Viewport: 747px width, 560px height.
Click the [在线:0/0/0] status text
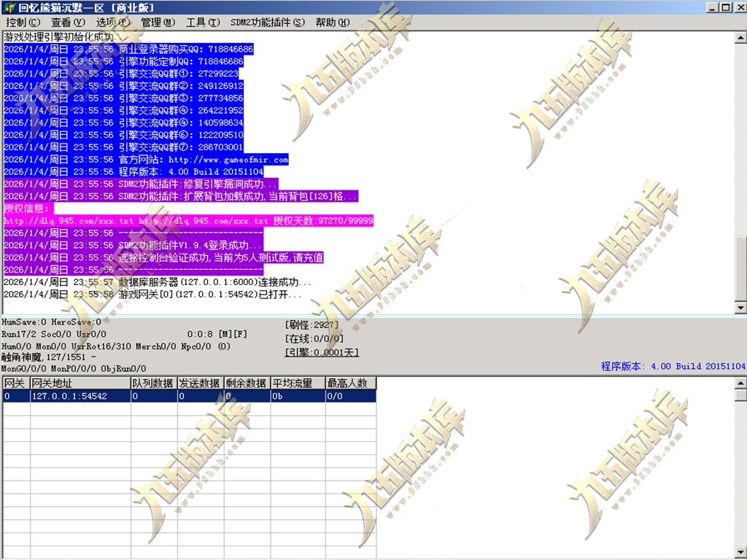pyautogui.click(x=314, y=338)
